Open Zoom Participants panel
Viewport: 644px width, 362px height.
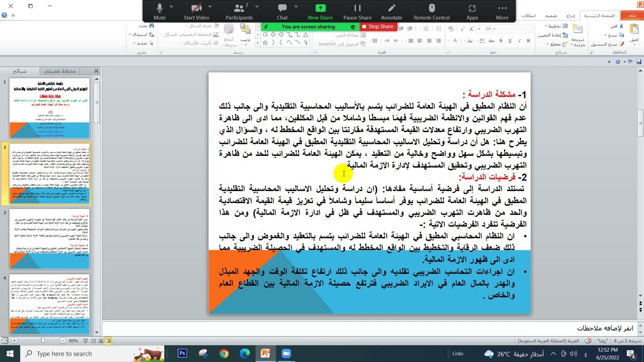click(239, 12)
